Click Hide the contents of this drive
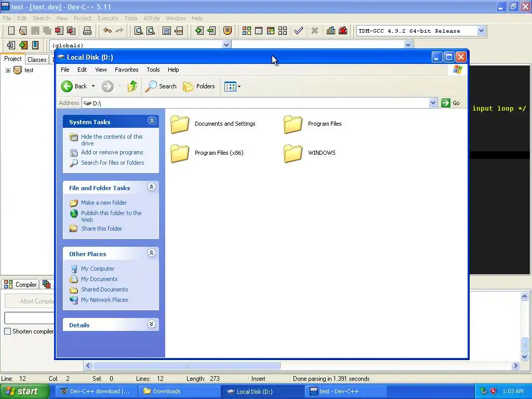The height and width of the screenshot is (399, 532). [112, 140]
